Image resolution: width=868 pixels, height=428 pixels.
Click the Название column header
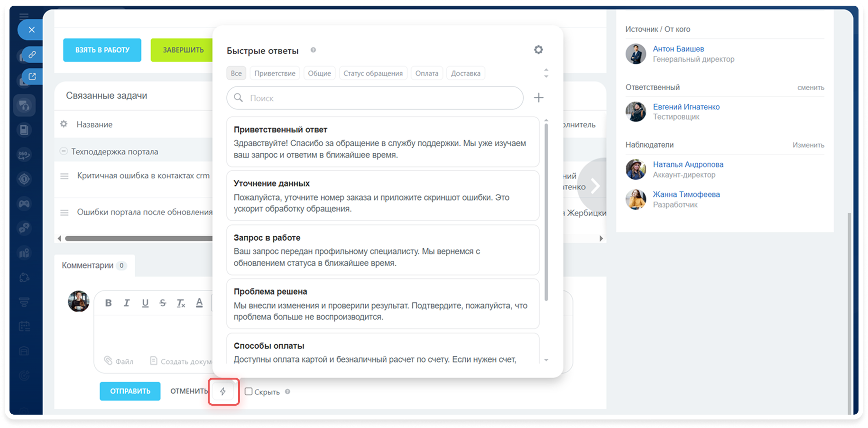click(x=94, y=124)
